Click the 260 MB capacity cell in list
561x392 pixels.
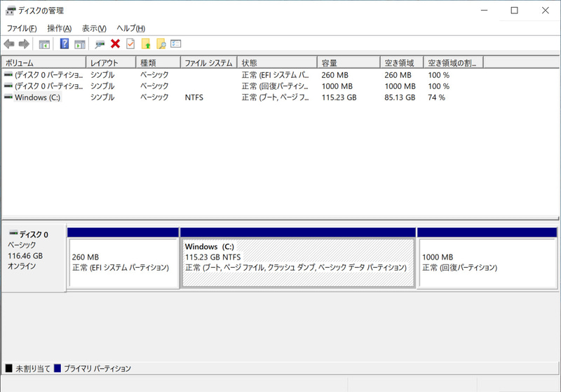click(x=334, y=75)
